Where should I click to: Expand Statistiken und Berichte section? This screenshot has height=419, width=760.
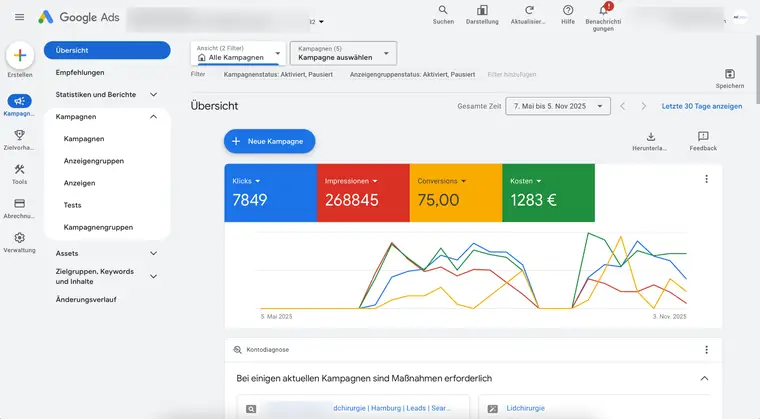pos(154,95)
